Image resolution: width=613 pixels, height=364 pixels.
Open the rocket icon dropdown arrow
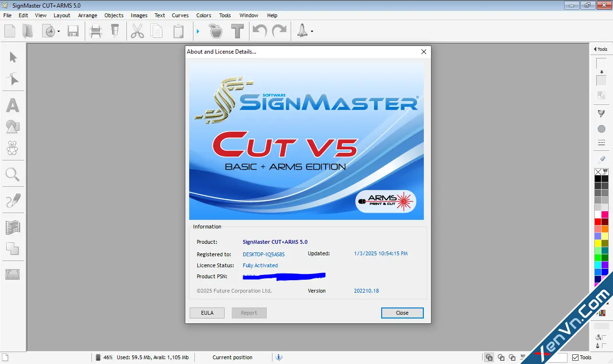(x=312, y=32)
